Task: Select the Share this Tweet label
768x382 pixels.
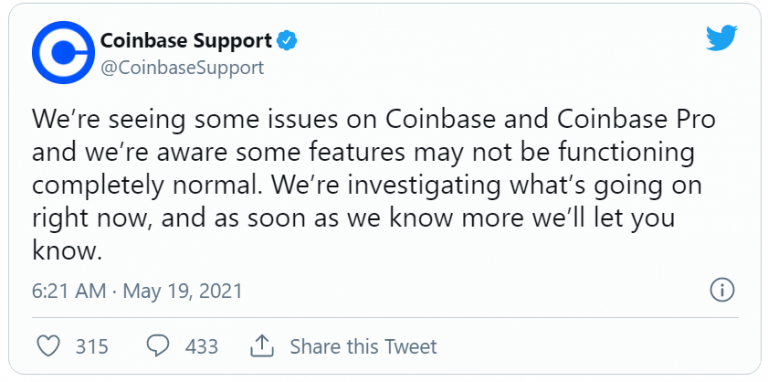Action: (363, 347)
